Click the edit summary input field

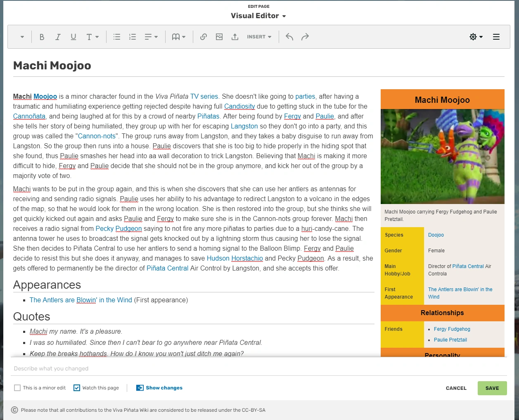(258, 368)
